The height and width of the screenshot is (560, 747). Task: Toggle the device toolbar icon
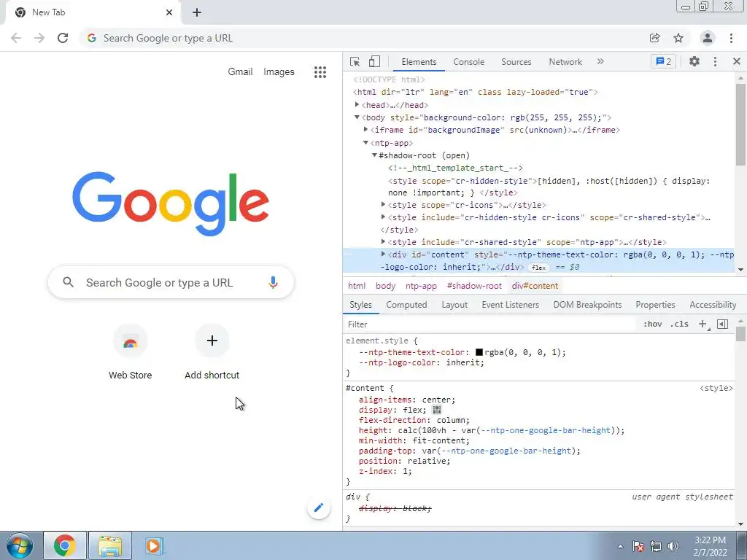point(374,62)
